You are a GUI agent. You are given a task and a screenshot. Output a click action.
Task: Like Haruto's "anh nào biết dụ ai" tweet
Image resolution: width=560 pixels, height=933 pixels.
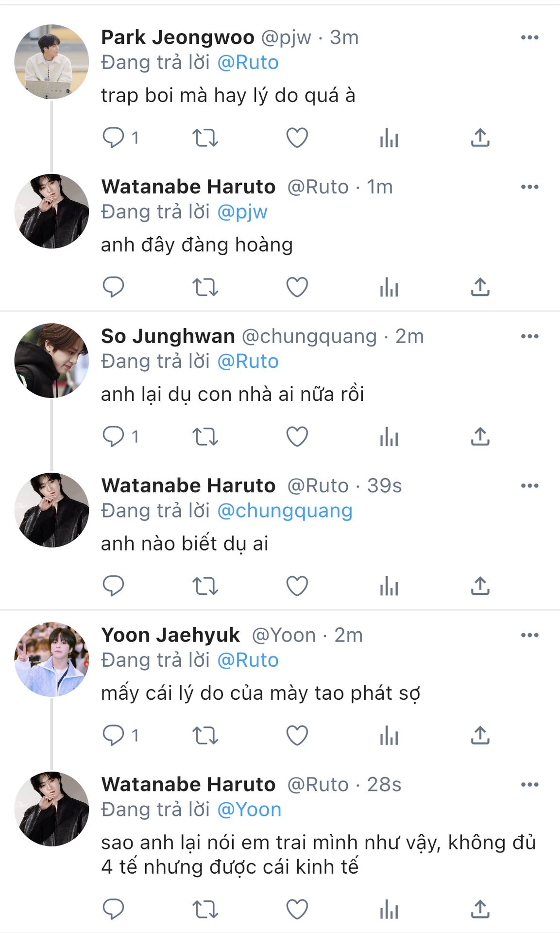click(297, 586)
